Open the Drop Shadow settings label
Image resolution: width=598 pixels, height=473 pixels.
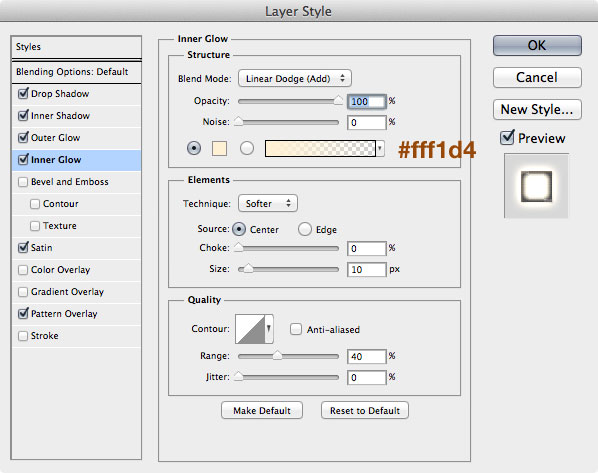pyautogui.click(x=60, y=94)
